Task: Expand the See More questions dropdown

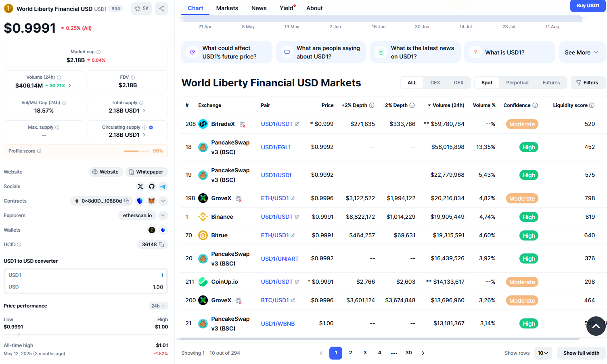Action: (x=582, y=52)
